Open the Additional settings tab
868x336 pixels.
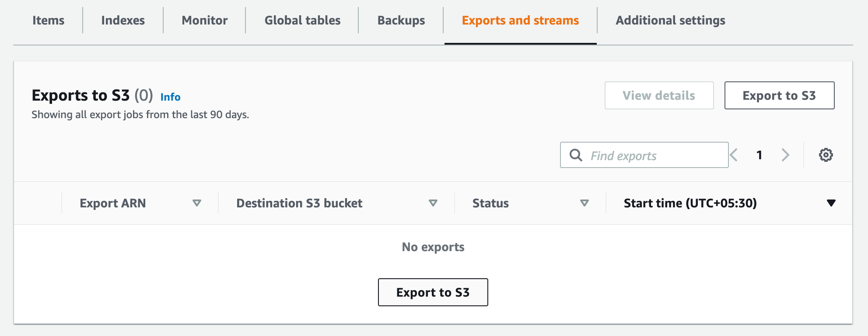coord(670,20)
